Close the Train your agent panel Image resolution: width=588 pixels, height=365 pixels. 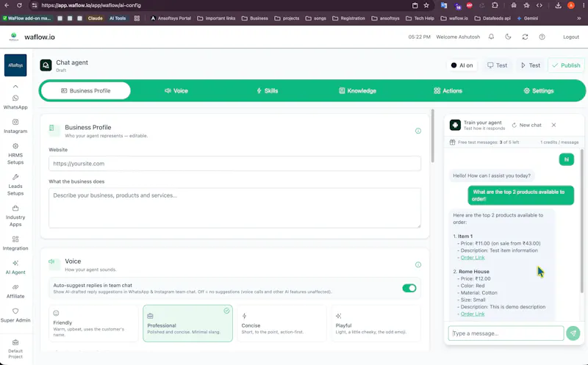coord(554,125)
